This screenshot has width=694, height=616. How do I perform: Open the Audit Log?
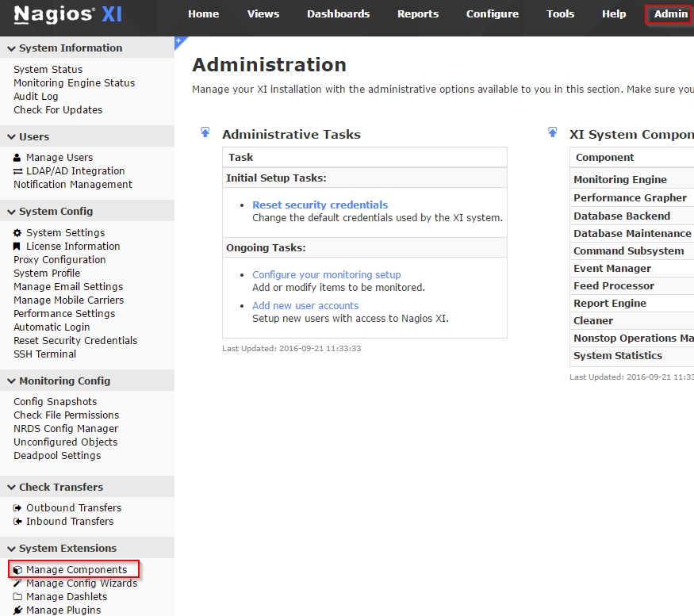36,97
